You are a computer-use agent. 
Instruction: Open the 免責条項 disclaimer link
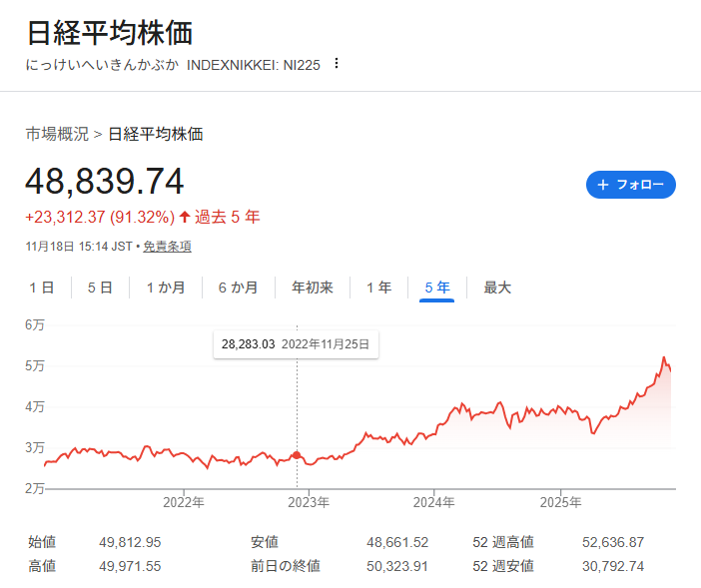(x=167, y=246)
